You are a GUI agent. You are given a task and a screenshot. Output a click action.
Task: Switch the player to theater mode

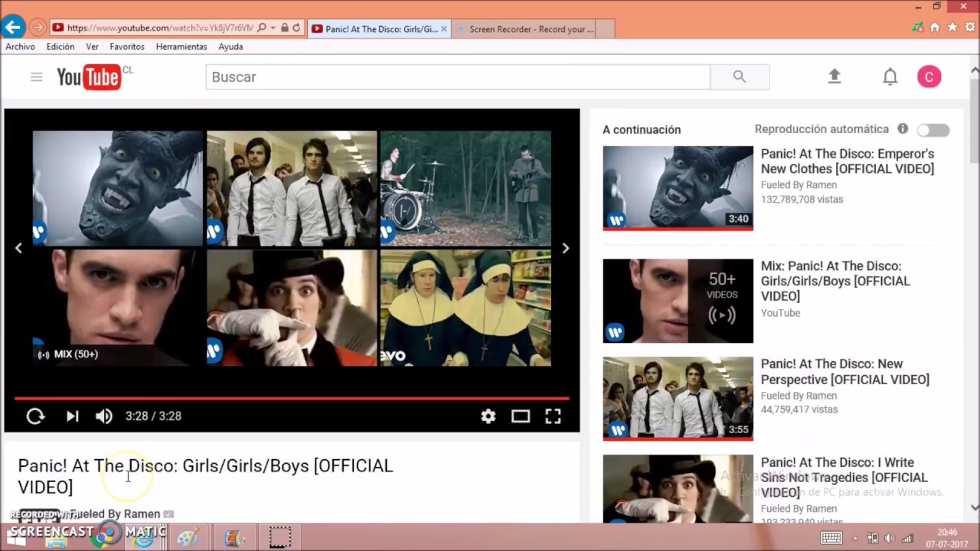(521, 416)
